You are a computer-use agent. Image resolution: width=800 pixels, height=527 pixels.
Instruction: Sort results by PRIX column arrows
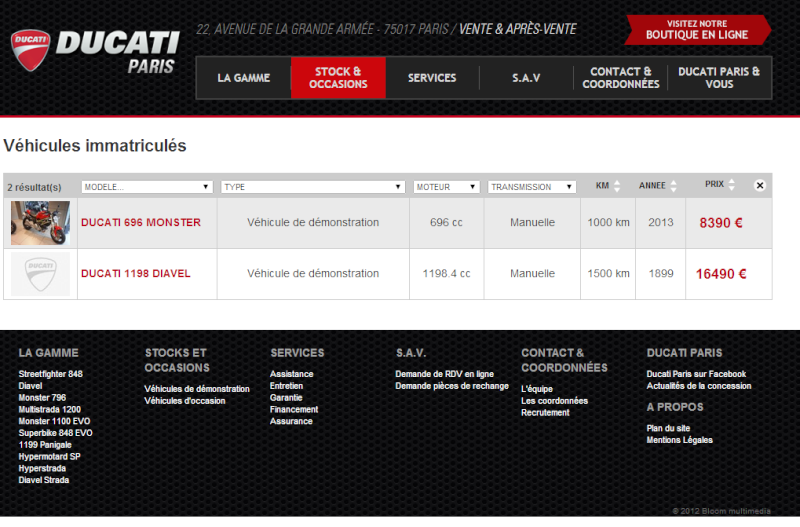click(x=732, y=185)
